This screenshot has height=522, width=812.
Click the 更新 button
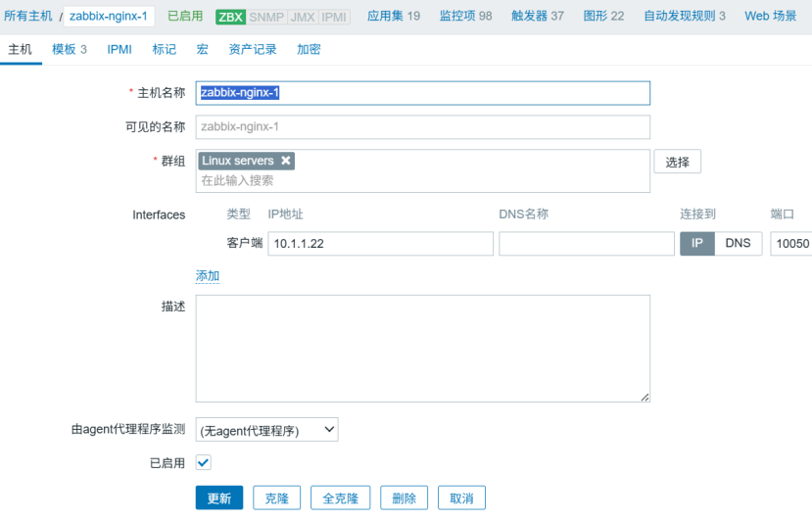pyautogui.click(x=219, y=498)
